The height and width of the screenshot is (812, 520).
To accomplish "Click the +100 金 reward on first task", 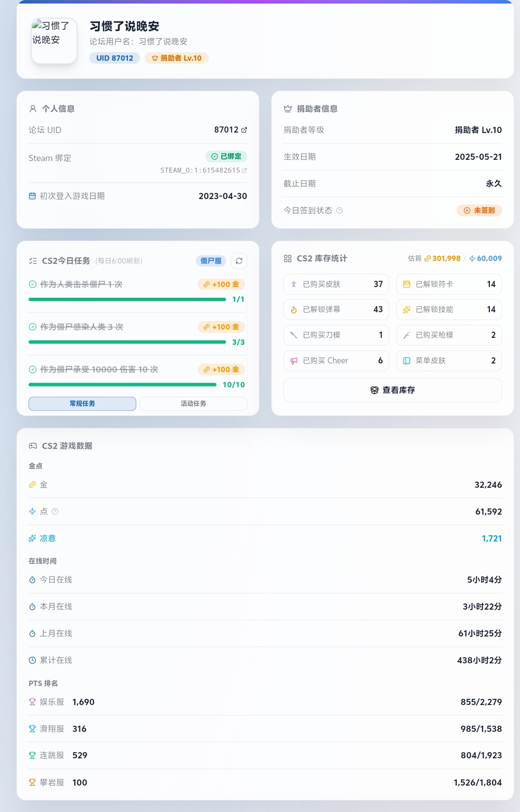I will tap(221, 285).
